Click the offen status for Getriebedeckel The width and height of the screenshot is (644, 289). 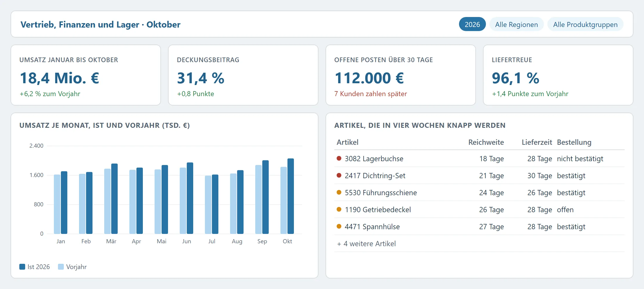pos(565,210)
